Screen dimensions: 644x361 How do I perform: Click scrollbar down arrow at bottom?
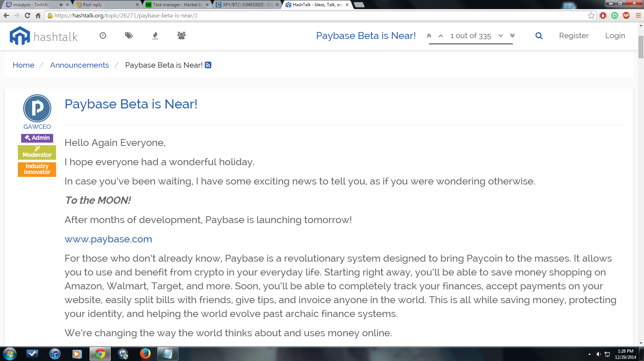pyautogui.click(x=641, y=343)
